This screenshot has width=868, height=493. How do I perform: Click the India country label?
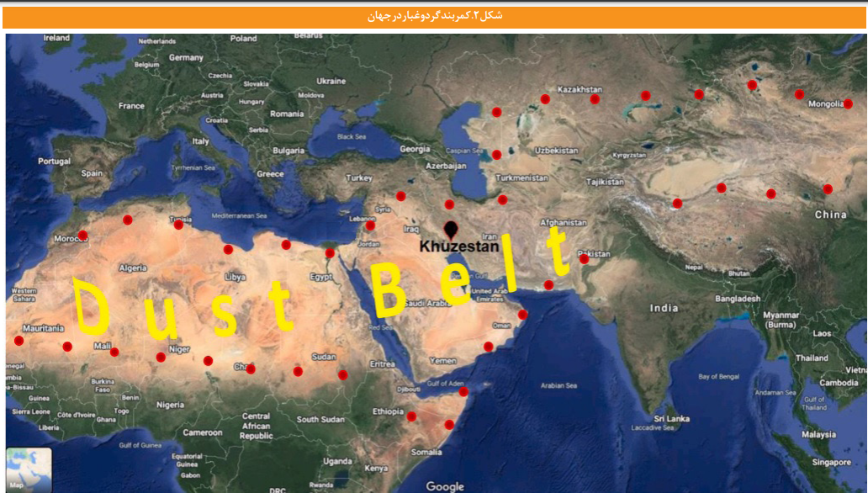[x=664, y=308]
